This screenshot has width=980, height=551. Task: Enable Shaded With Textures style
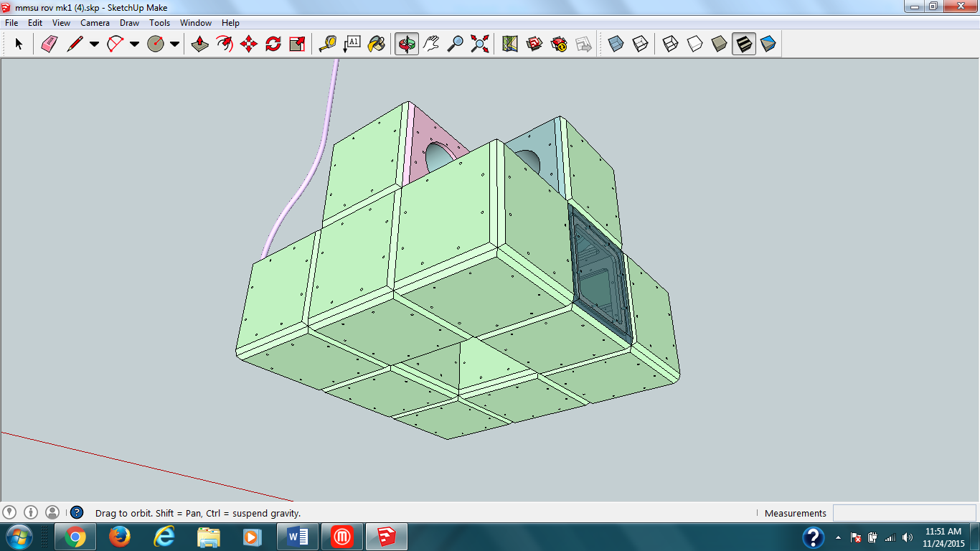(744, 44)
